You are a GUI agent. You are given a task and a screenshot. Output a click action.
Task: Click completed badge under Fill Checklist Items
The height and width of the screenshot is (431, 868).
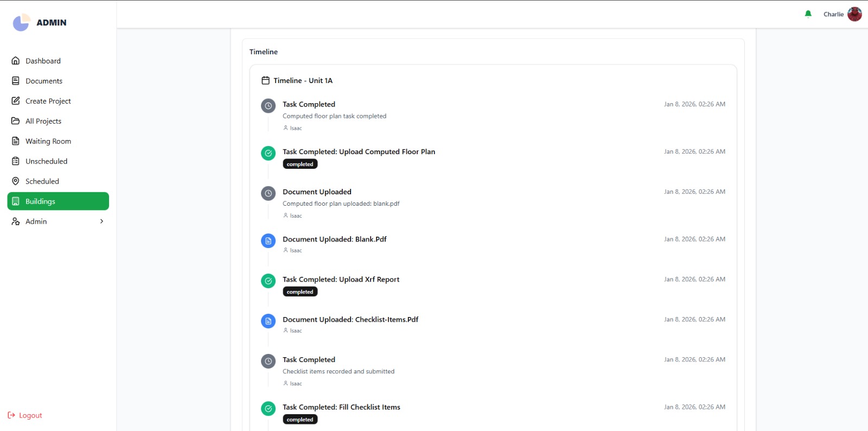pyautogui.click(x=300, y=420)
